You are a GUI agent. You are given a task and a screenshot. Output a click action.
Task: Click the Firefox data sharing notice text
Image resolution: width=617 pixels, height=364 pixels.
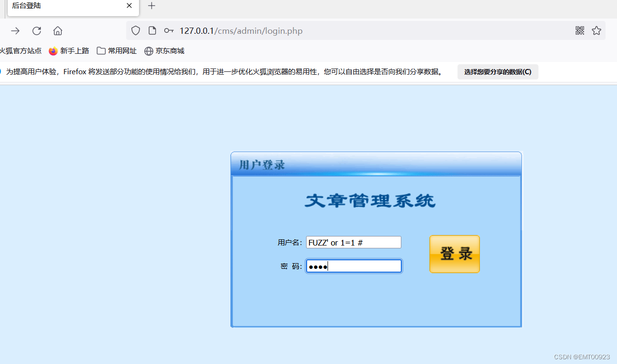[225, 72]
